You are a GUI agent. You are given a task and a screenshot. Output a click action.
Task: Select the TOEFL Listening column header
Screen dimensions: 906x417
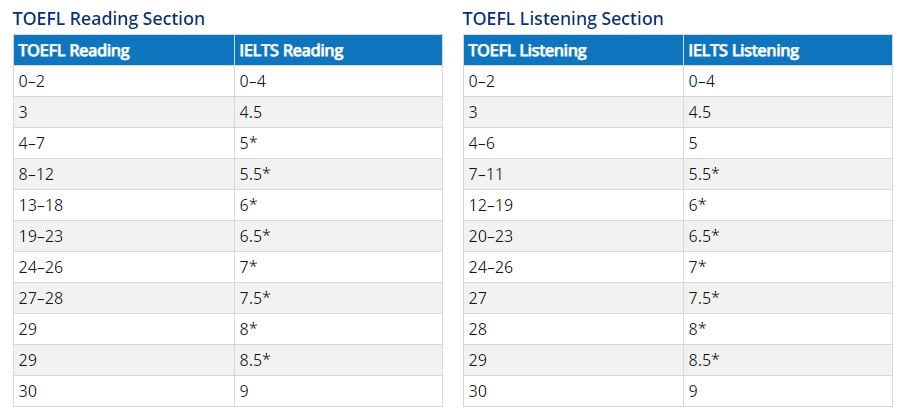pos(573,50)
